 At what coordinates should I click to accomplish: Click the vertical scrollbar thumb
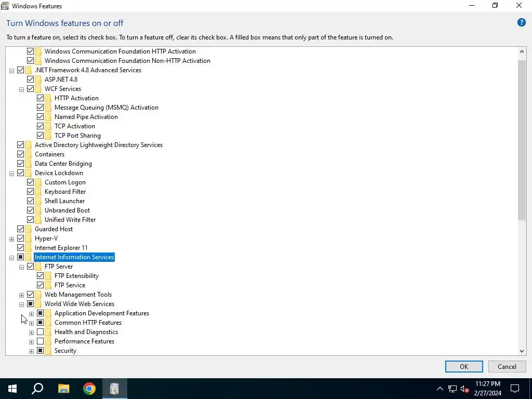coord(522,140)
